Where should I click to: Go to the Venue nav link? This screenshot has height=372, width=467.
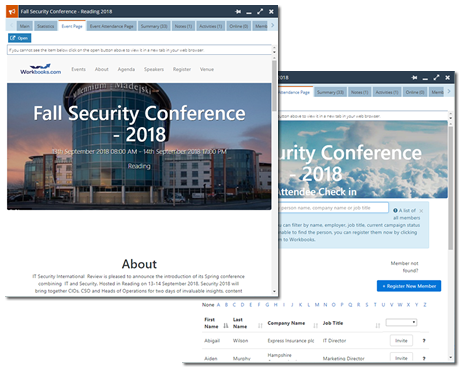click(207, 69)
